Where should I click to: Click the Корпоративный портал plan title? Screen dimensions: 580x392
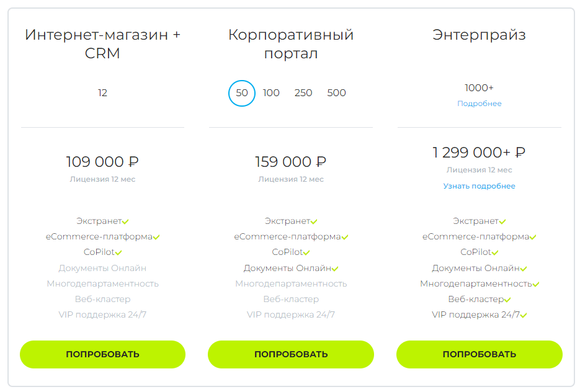[291, 44]
